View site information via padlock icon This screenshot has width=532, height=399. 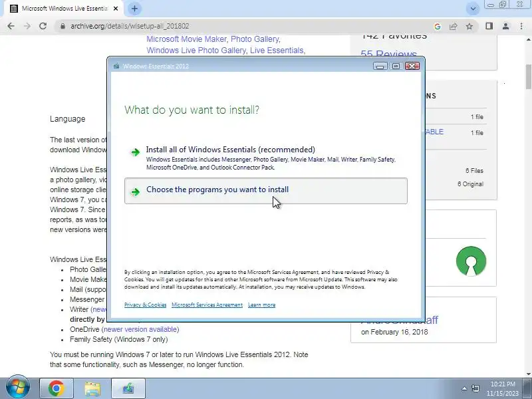tap(63, 26)
